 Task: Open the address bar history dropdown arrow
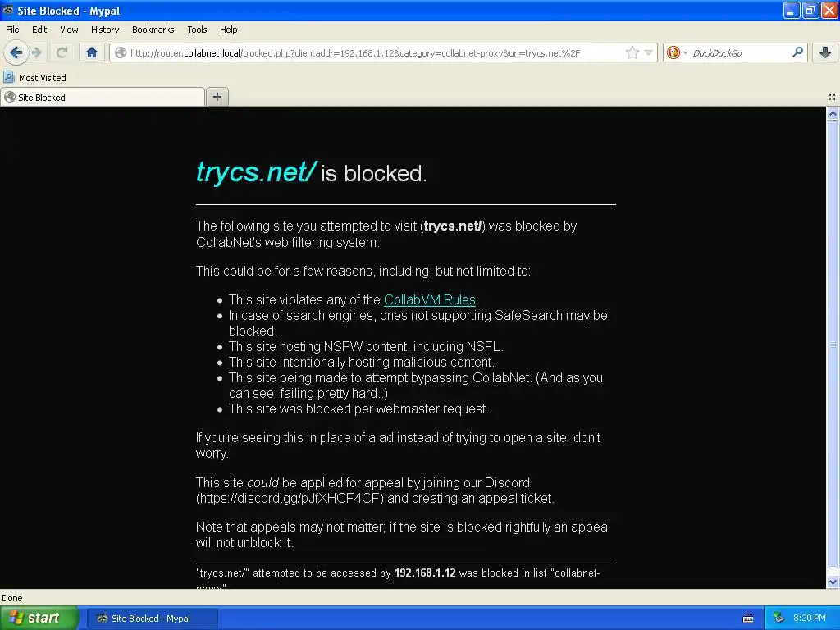[x=648, y=52]
